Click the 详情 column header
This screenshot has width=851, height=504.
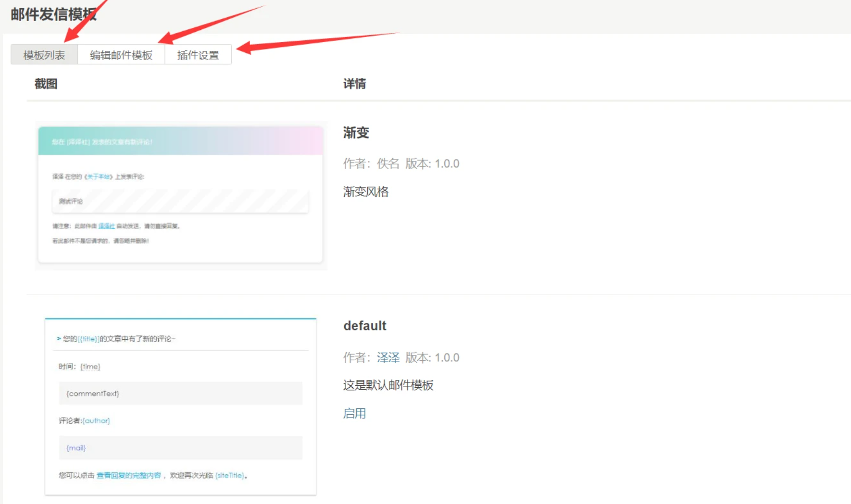(354, 84)
